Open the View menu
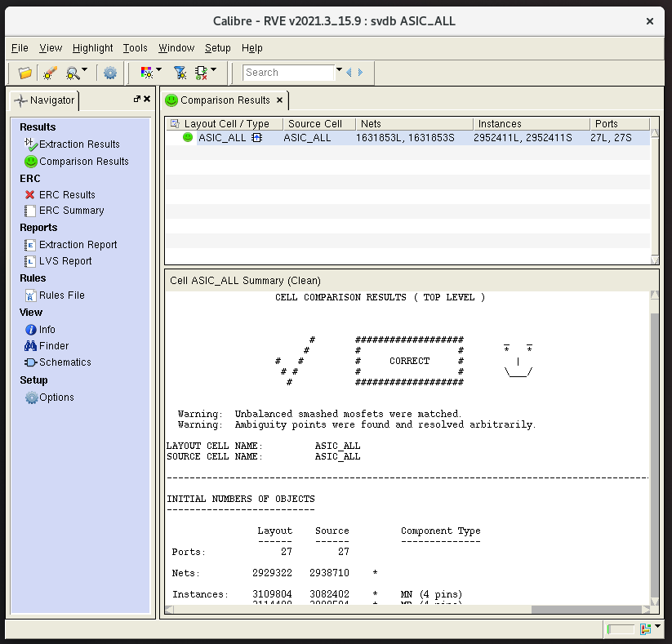The width and height of the screenshot is (672, 644). tap(51, 48)
